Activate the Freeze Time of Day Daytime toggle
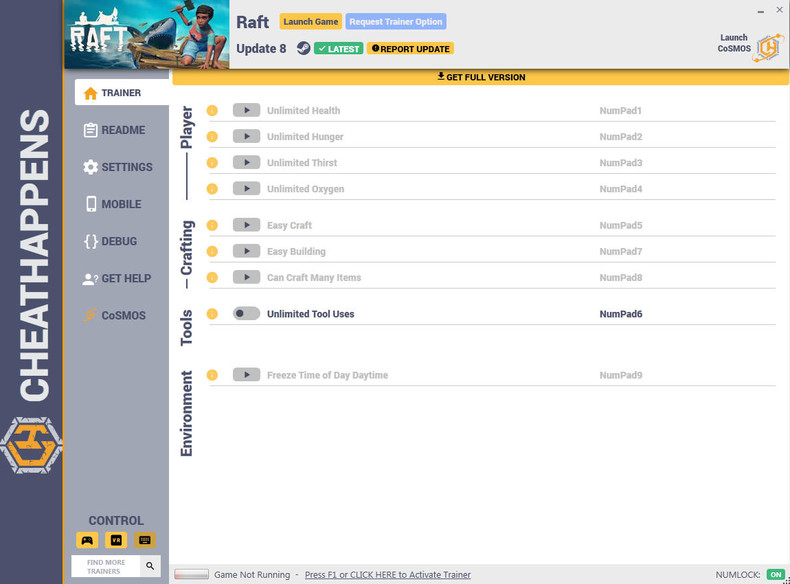 coord(246,375)
